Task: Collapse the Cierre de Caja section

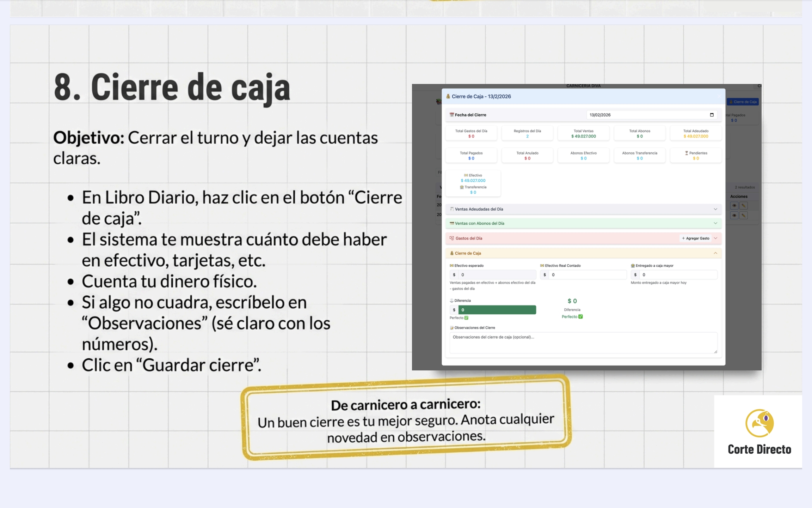Action: (x=715, y=253)
